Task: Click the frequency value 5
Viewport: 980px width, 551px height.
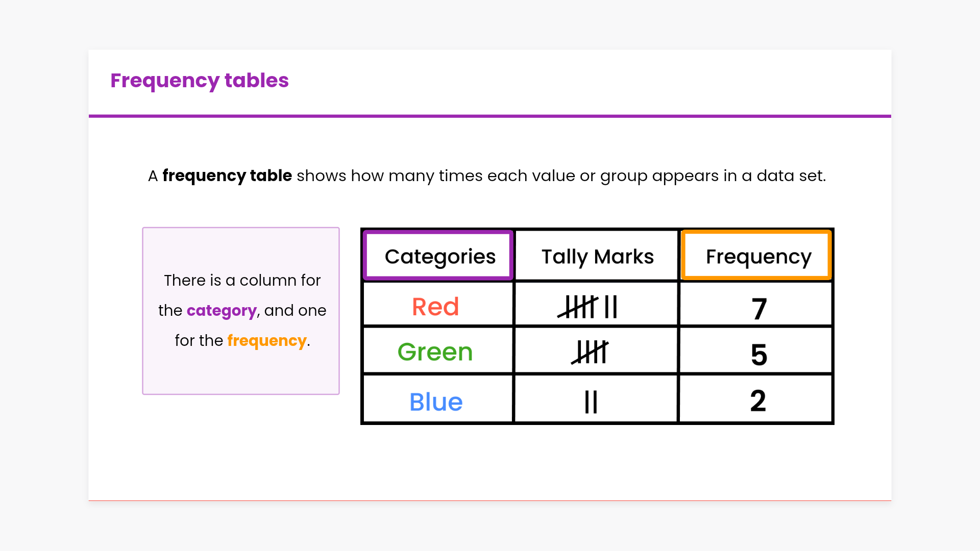Action: pyautogui.click(x=759, y=355)
